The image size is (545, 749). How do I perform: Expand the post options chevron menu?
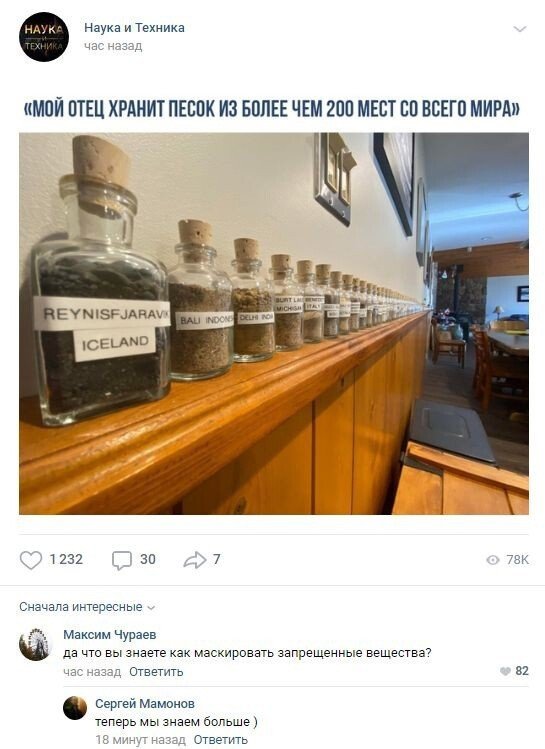click(519, 29)
